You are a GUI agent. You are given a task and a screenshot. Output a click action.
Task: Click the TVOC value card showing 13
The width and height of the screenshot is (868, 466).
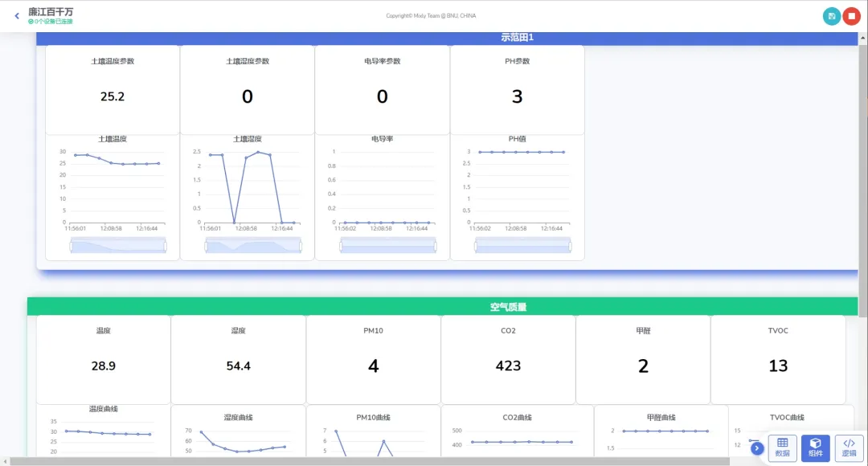pos(778,359)
